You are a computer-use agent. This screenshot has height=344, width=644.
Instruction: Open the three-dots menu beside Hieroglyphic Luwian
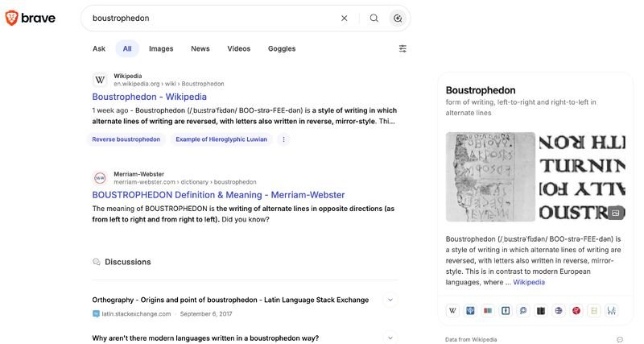pyautogui.click(x=283, y=139)
